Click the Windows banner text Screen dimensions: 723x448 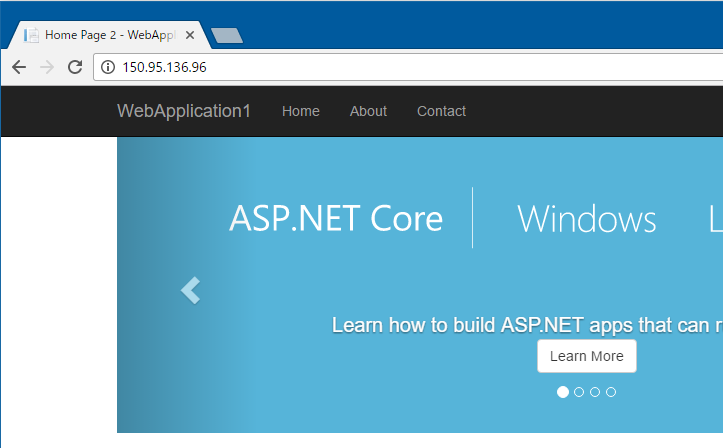pos(587,219)
